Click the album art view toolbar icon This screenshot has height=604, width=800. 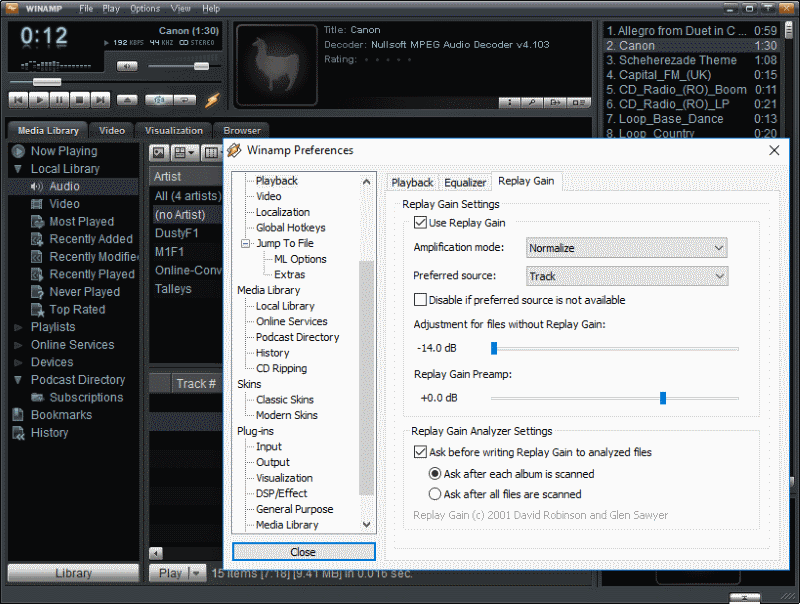point(159,152)
